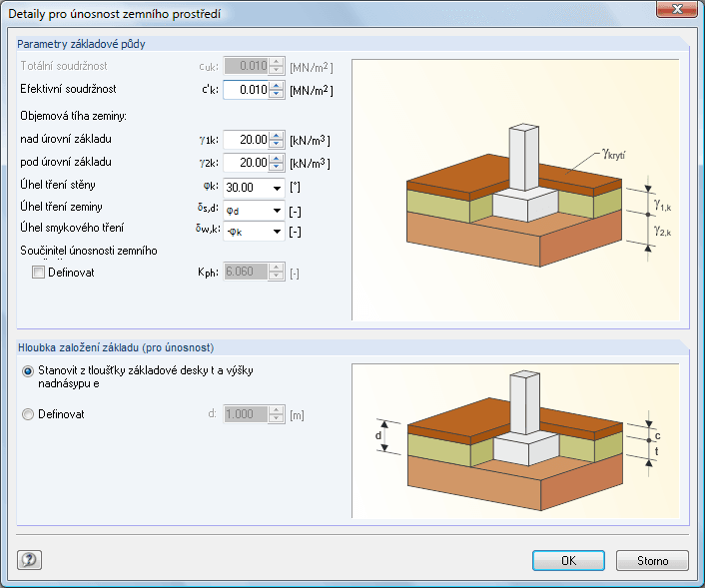Decrease γ2k value using the down spinner
This screenshot has height=588, width=705.
coord(276,167)
